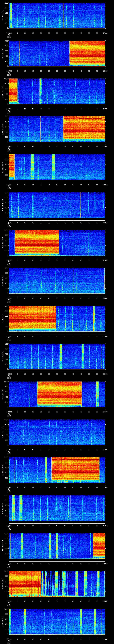Click the red vertical line in the 8:16:00 spectrogram
Screen dimensions: 114x644
tap(63, 16)
